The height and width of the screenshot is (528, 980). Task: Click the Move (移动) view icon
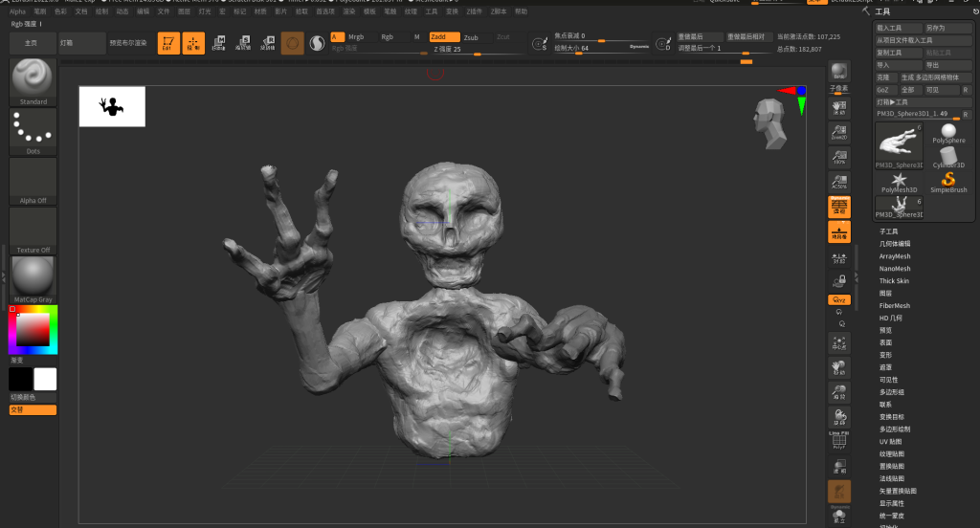[x=838, y=367]
